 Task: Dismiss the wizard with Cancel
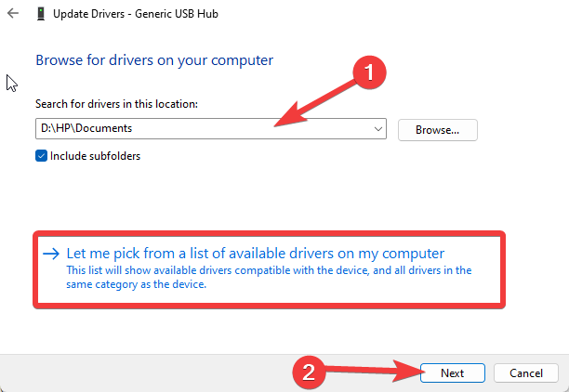[526, 372]
